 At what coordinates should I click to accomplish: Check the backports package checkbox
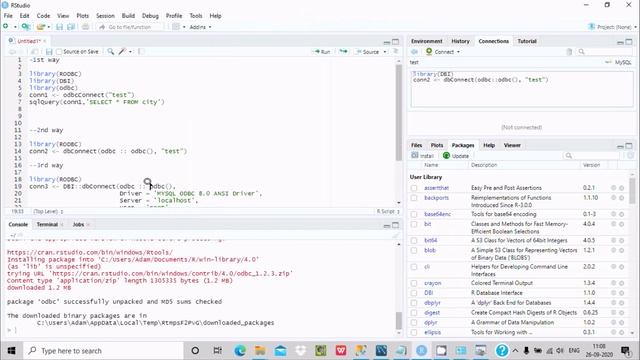point(414,198)
